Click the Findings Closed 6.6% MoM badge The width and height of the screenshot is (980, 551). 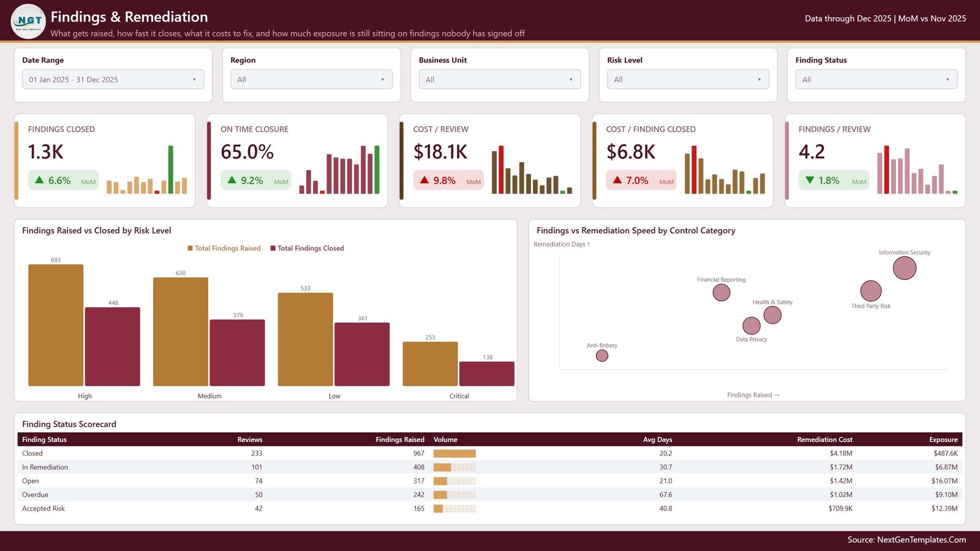(63, 180)
